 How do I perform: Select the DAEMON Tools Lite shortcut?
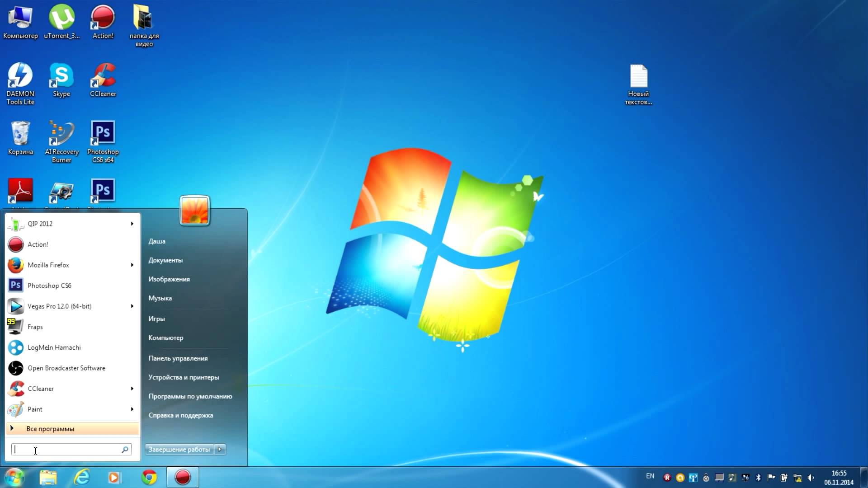[x=20, y=84]
